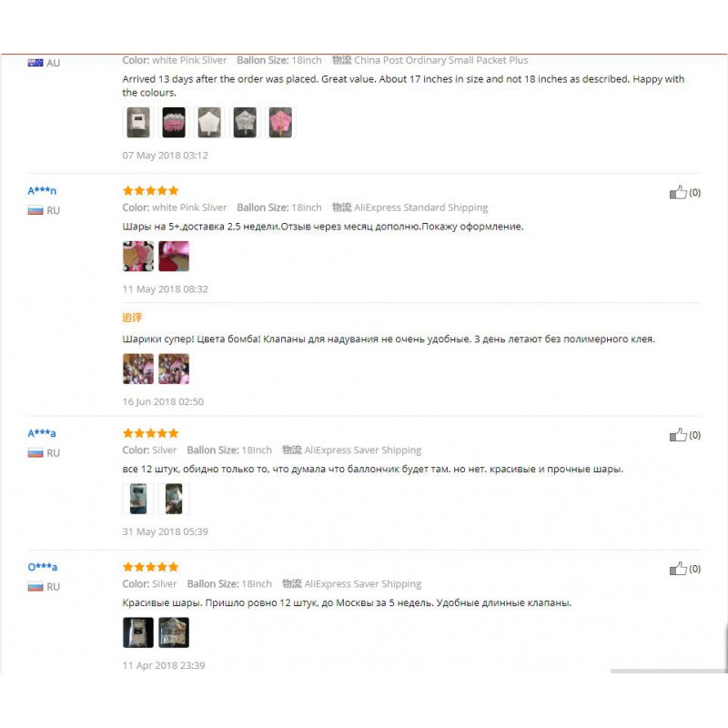
Task: Click Russian flag under O***a
Action: click(x=35, y=586)
